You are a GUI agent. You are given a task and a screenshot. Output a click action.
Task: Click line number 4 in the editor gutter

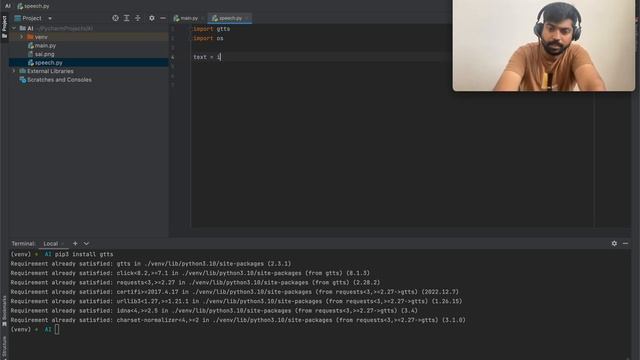(173, 57)
